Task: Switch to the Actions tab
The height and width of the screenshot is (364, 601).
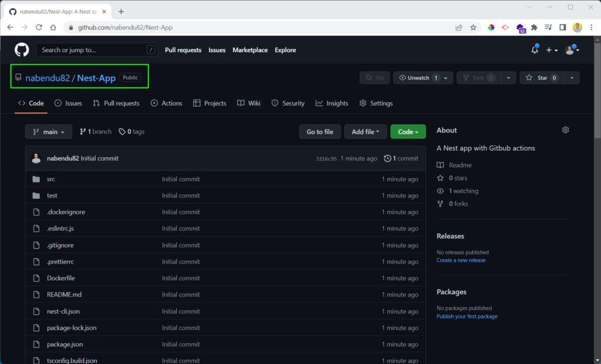Action: [166, 103]
